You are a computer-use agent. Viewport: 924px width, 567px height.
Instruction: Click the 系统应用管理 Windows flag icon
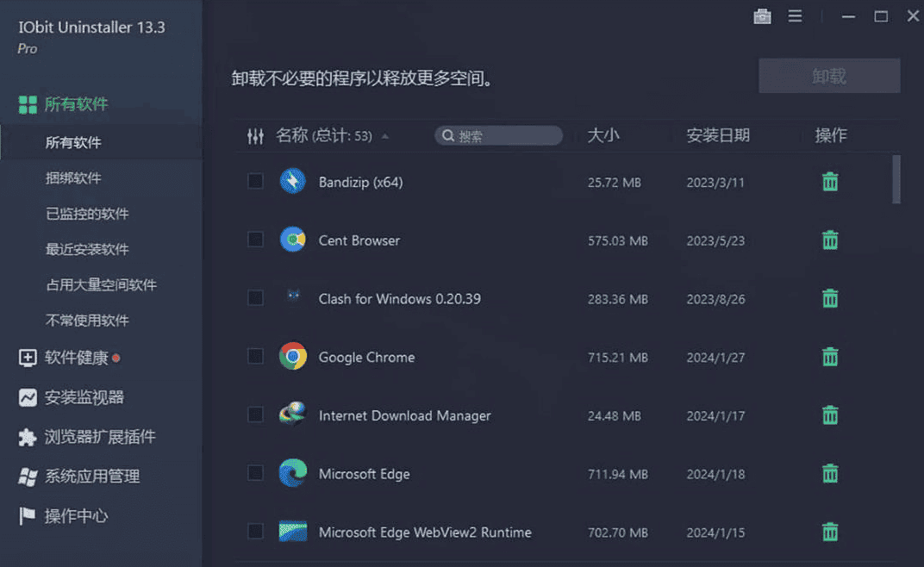pyautogui.click(x=28, y=477)
